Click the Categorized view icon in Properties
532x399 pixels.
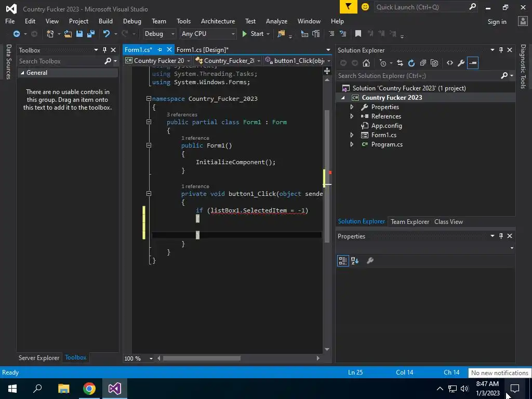pyautogui.click(x=343, y=261)
